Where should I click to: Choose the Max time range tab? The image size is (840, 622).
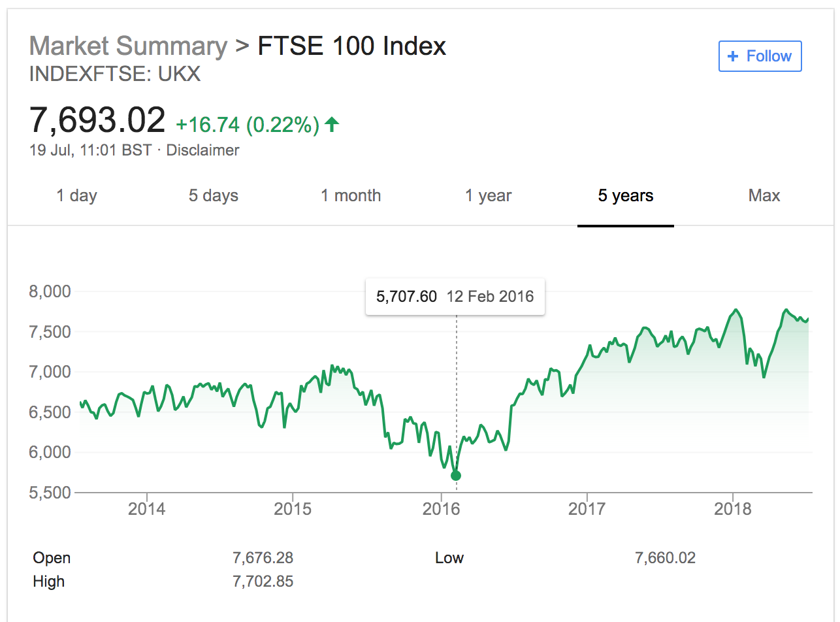pos(764,195)
